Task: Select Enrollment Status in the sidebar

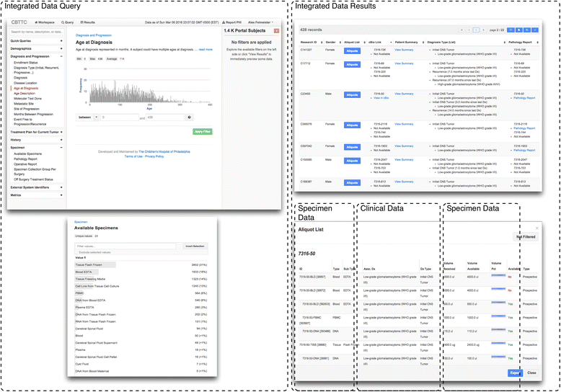Action: pos(26,63)
